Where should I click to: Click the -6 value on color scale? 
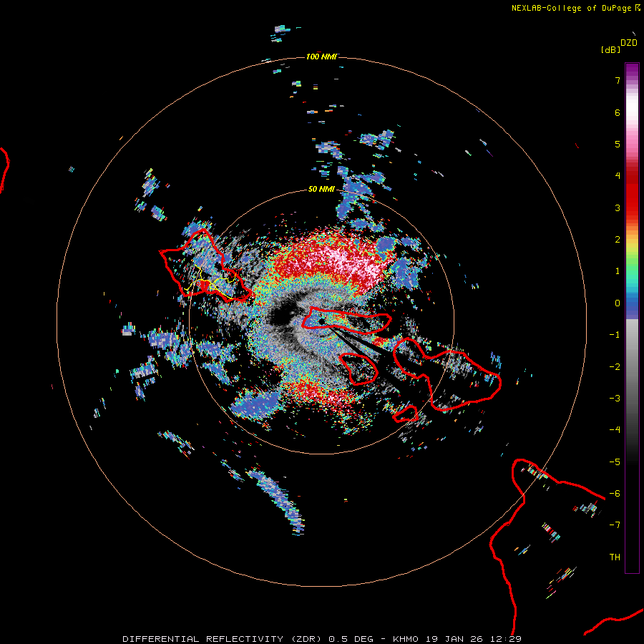pos(615,494)
